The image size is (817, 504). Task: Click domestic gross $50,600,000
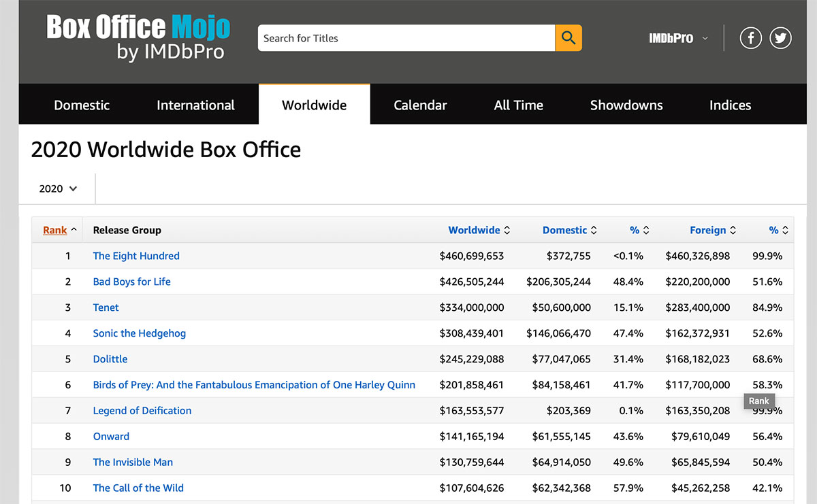(x=562, y=307)
